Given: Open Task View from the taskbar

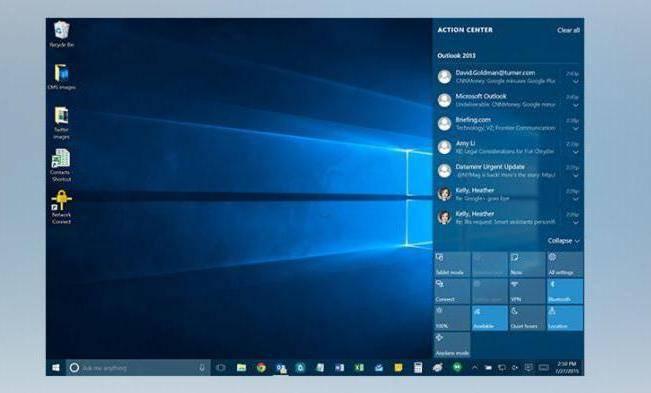Looking at the screenshot, I should [221, 368].
